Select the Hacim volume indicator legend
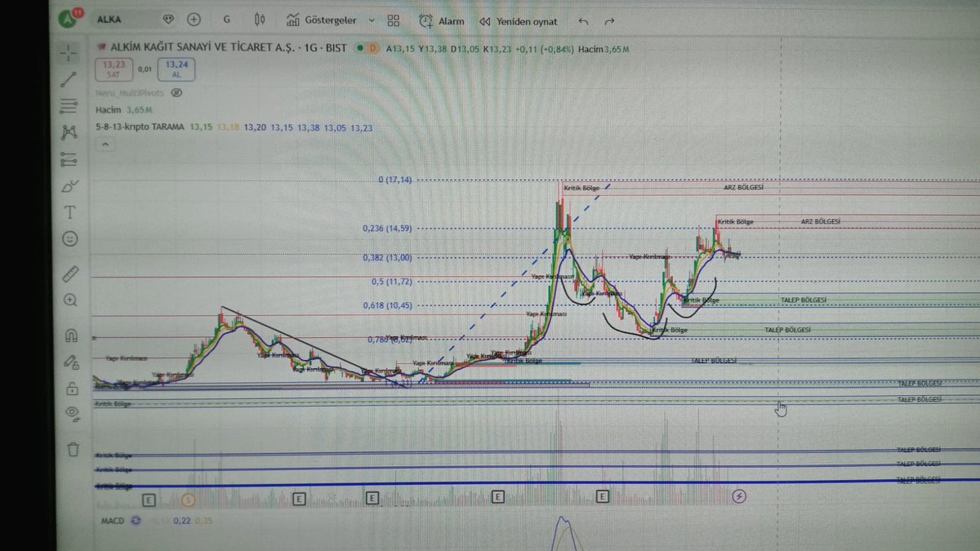This screenshot has width=980, height=551. tap(108, 109)
